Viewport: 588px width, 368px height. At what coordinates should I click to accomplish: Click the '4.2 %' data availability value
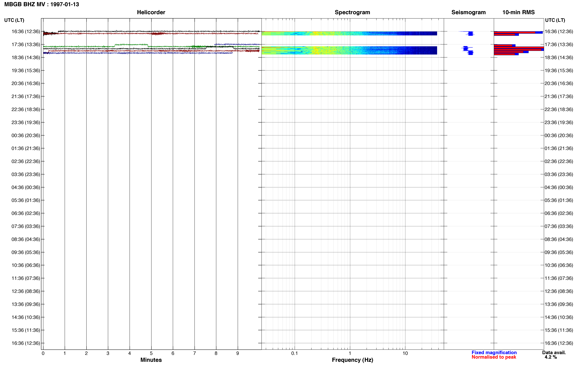pos(551,357)
